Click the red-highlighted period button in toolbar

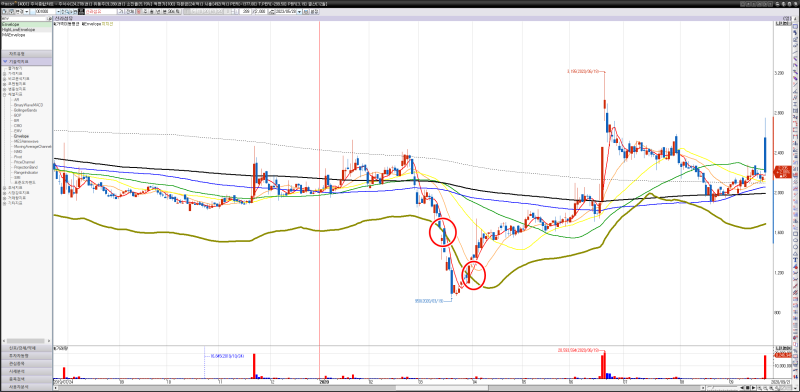(x=138, y=12)
